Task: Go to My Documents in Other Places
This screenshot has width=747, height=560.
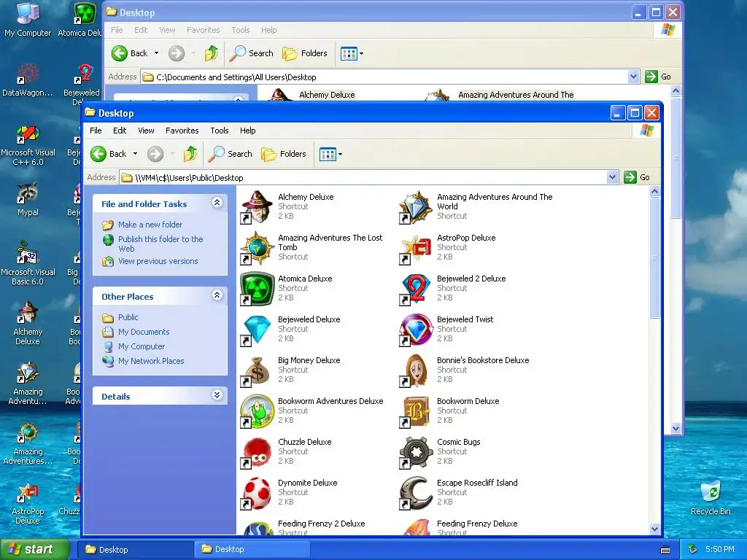Action: pyautogui.click(x=144, y=332)
